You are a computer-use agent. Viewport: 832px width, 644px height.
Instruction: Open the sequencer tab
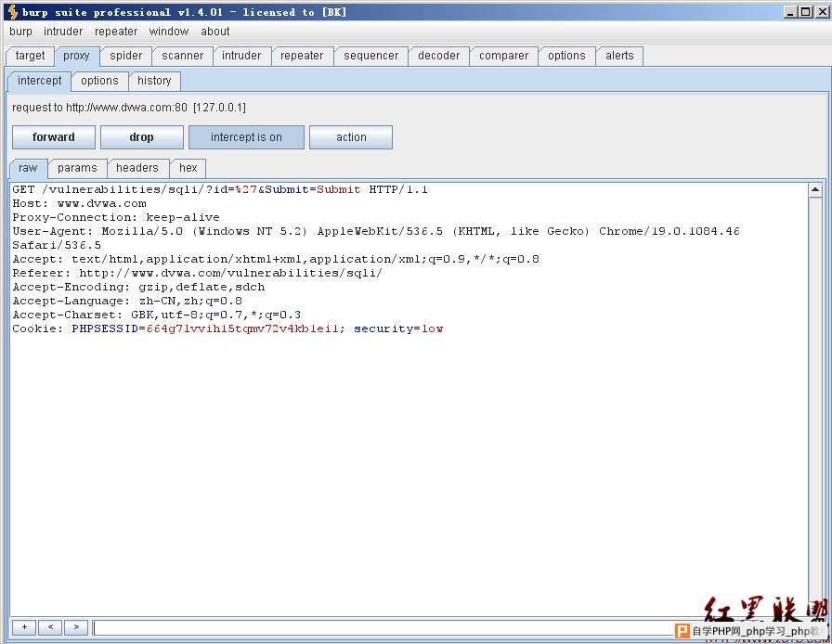point(370,56)
